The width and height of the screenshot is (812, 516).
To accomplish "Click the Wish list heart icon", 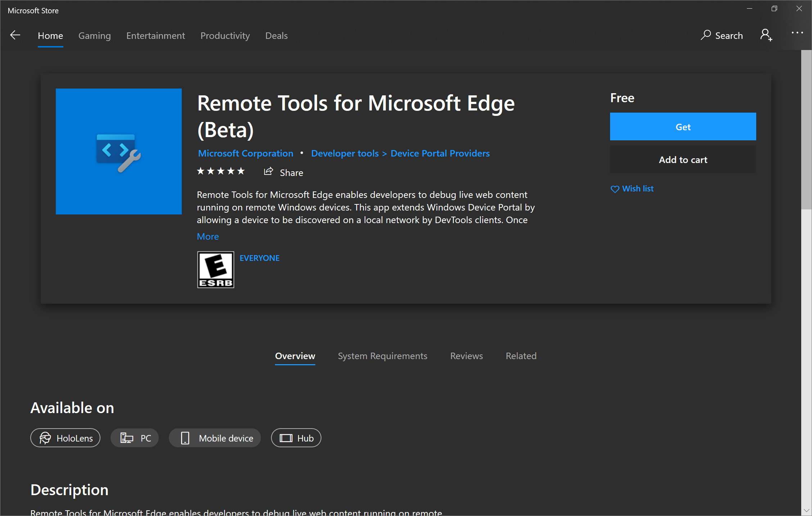I will point(615,189).
